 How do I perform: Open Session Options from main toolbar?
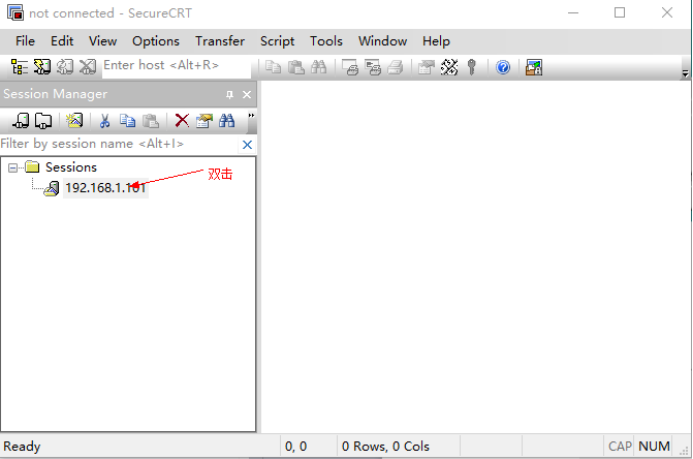pos(426,67)
